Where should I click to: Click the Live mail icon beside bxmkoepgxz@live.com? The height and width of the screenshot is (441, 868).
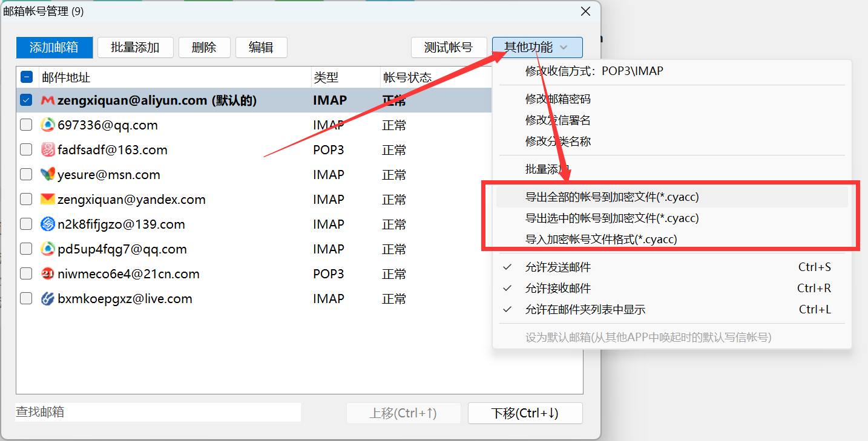coord(48,299)
